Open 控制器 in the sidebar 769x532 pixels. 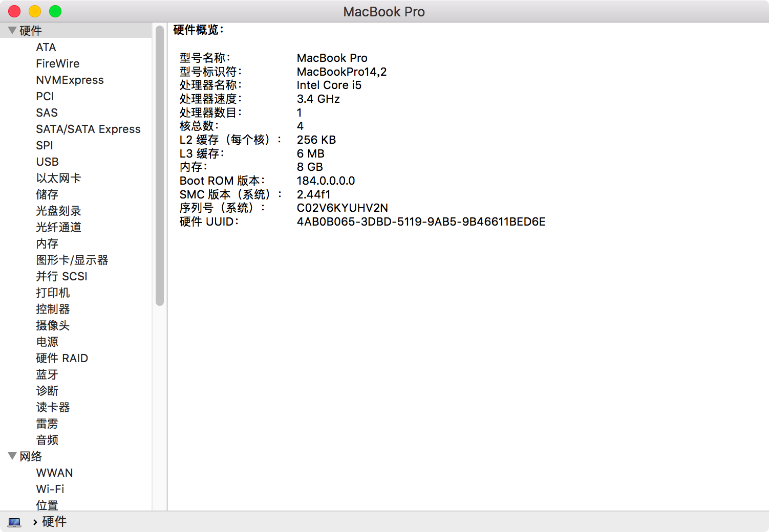coord(53,309)
